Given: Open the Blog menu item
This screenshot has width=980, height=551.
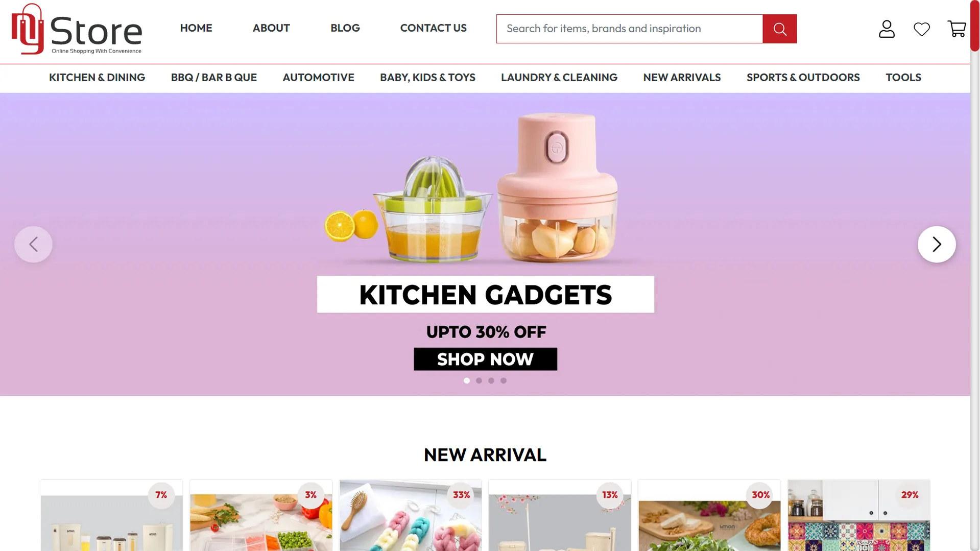Looking at the screenshot, I should [345, 28].
